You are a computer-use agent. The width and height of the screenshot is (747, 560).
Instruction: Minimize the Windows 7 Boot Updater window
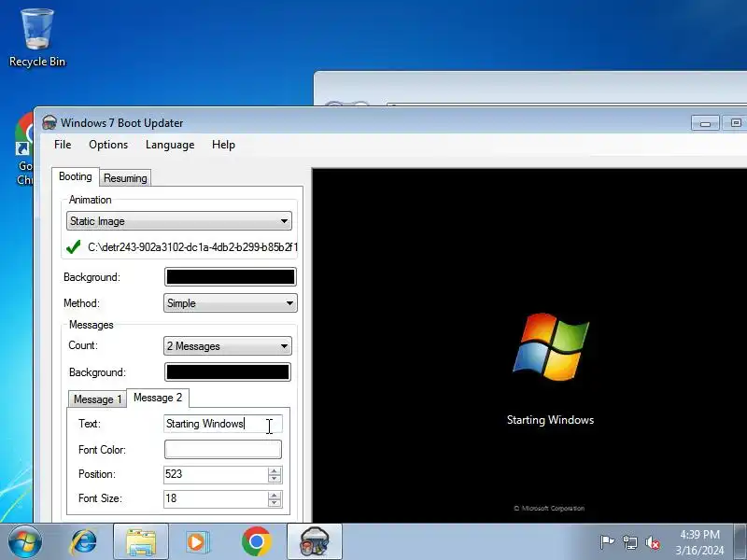[x=706, y=123]
